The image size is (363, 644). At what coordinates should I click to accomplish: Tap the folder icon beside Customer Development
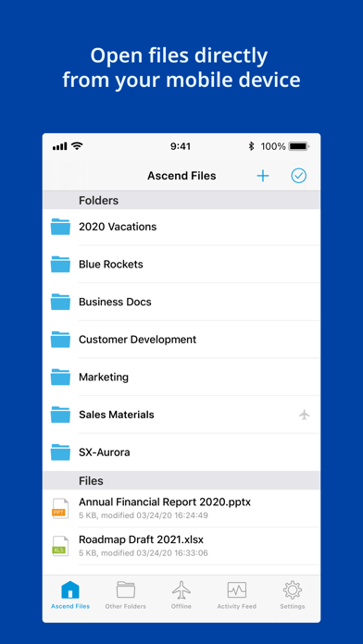pyautogui.click(x=60, y=340)
